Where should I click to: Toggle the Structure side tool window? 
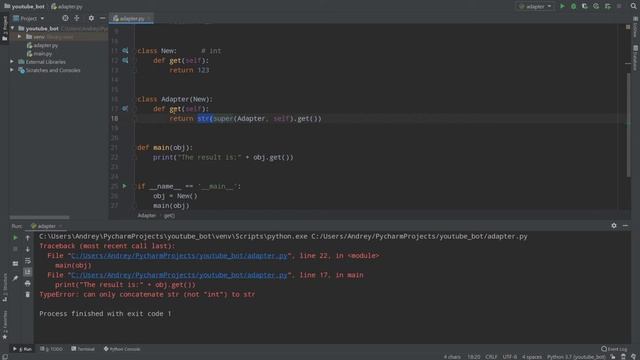(x=4, y=288)
